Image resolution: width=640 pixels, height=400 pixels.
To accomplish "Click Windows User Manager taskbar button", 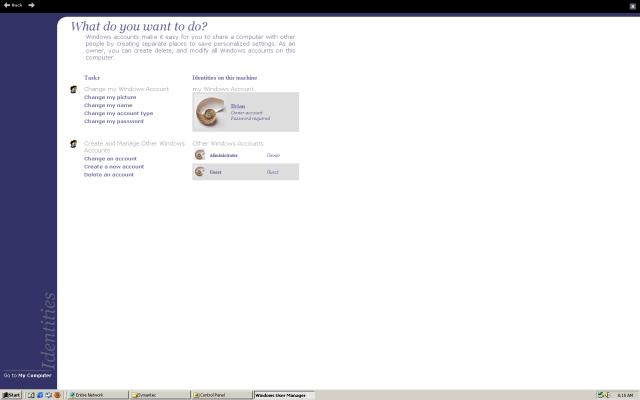I will click(x=284, y=395).
